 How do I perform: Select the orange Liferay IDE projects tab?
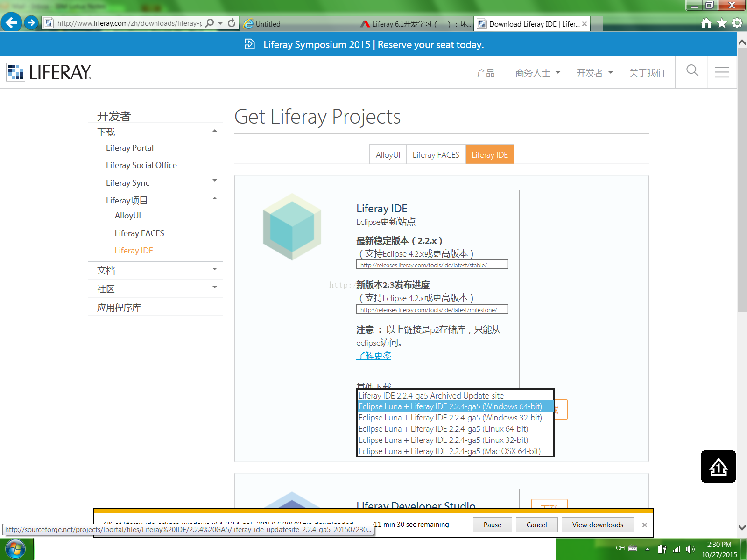(490, 155)
